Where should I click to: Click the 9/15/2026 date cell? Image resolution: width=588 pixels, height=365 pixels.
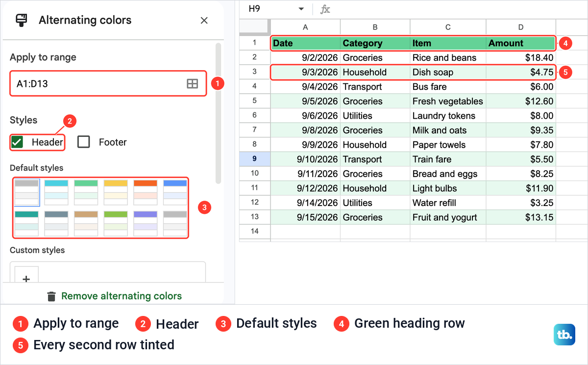pyautogui.click(x=305, y=217)
